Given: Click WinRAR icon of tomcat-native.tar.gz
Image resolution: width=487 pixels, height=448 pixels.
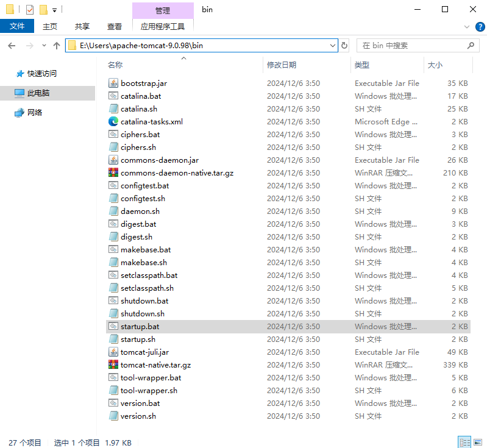Looking at the screenshot, I should point(113,364).
